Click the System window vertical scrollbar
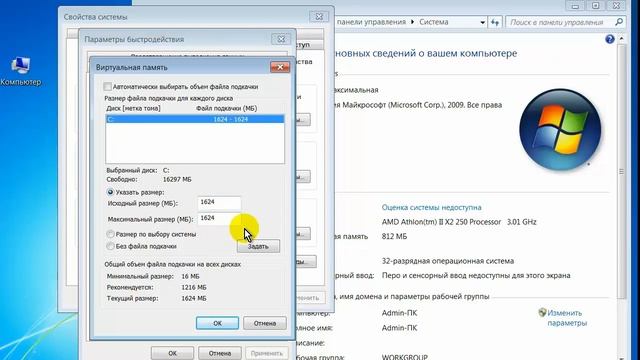Viewport: 640px width, 360px height. [621, 171]
